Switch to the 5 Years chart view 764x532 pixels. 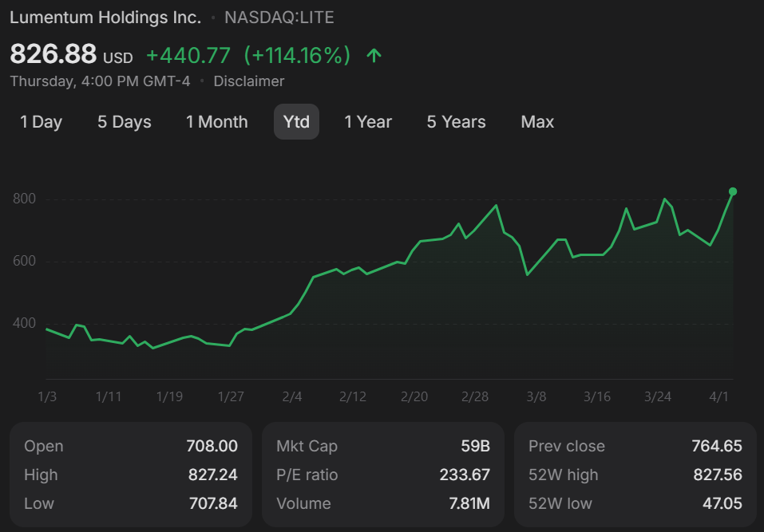coord(456,121)
